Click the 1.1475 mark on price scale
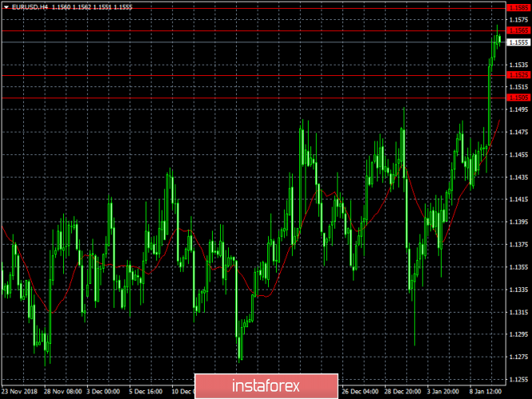This screenshot has width=532, height=399. click(518, 132)
